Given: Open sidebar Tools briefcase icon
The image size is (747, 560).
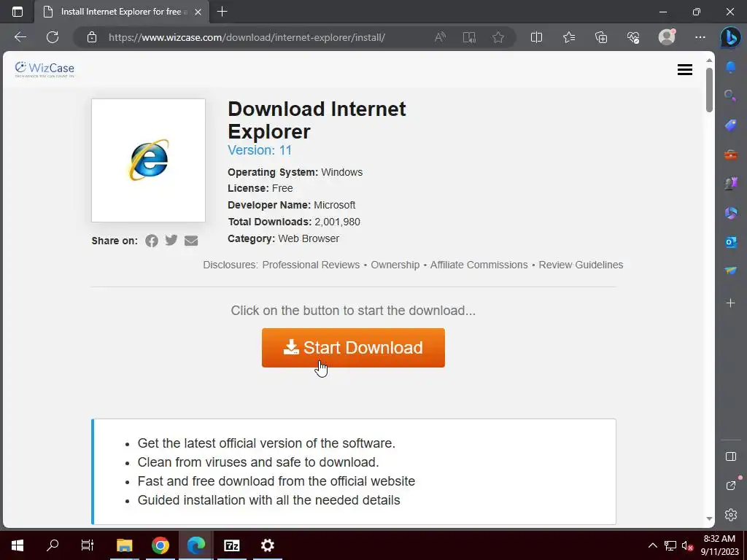Looking at the screenshot, I should coord(731,155).
